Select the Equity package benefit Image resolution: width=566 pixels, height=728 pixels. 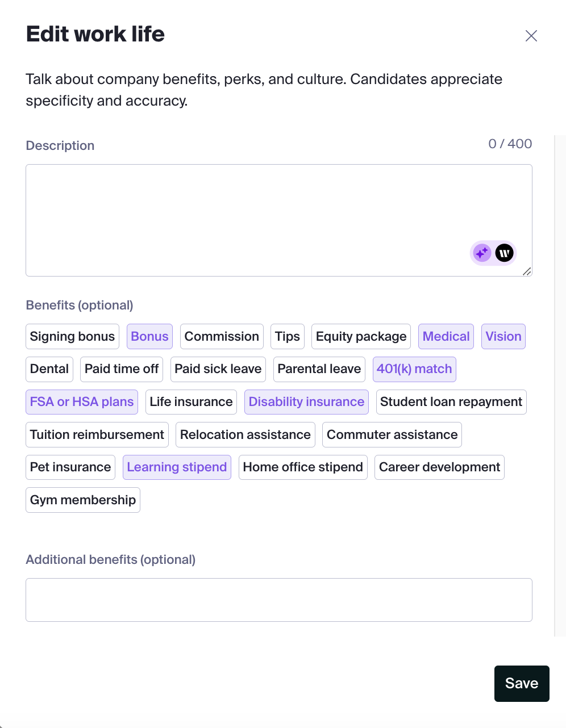[361, 336]
